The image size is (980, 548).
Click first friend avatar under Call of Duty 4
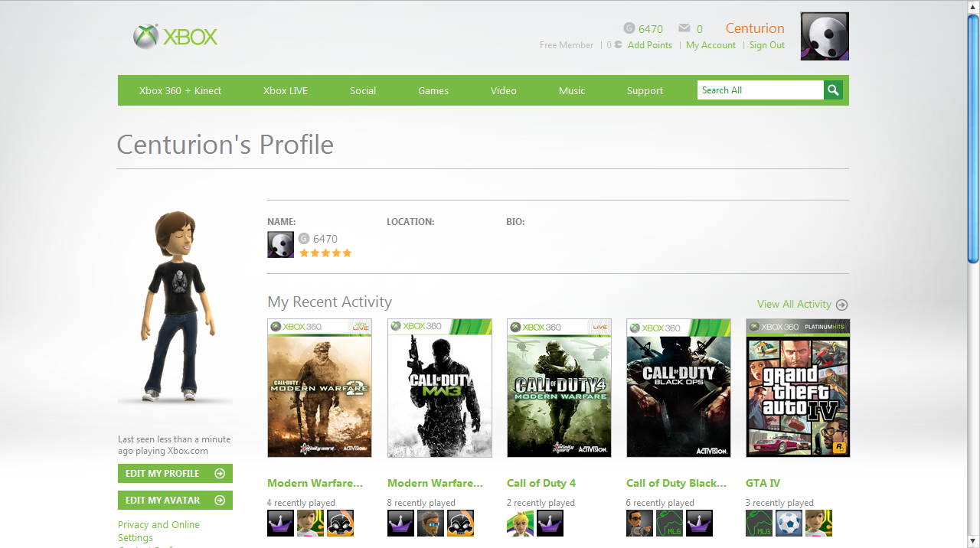tap(520, 524)
